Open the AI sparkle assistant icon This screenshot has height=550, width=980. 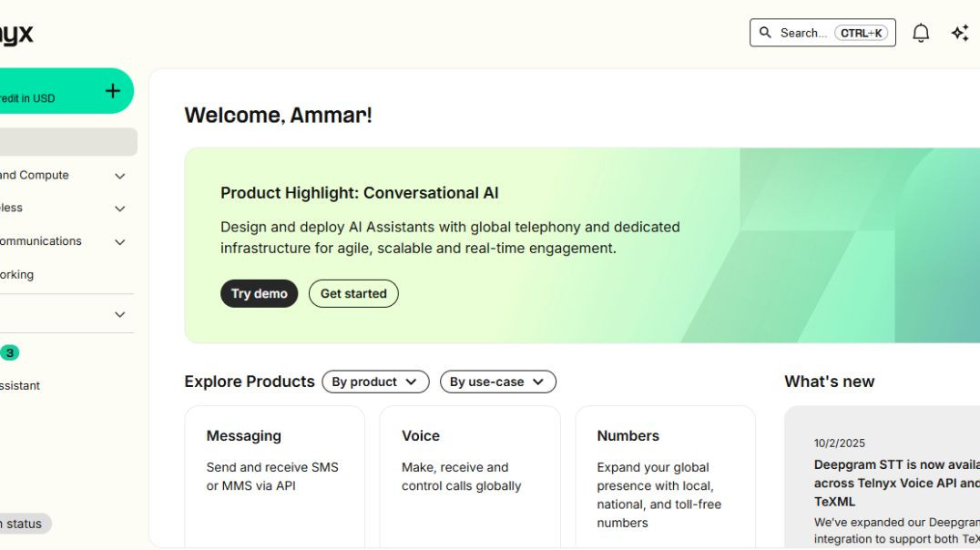960,34
